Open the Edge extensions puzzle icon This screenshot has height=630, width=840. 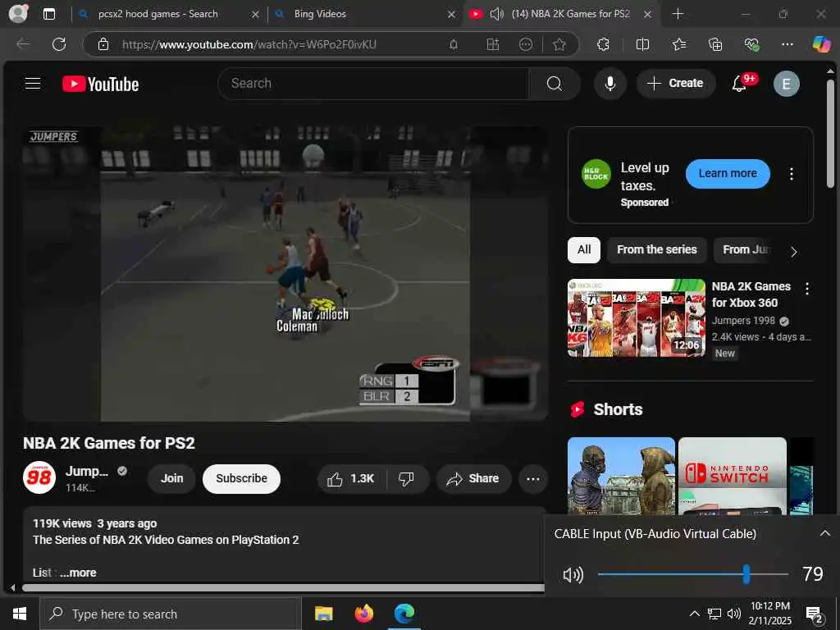(x=603, y=44)
